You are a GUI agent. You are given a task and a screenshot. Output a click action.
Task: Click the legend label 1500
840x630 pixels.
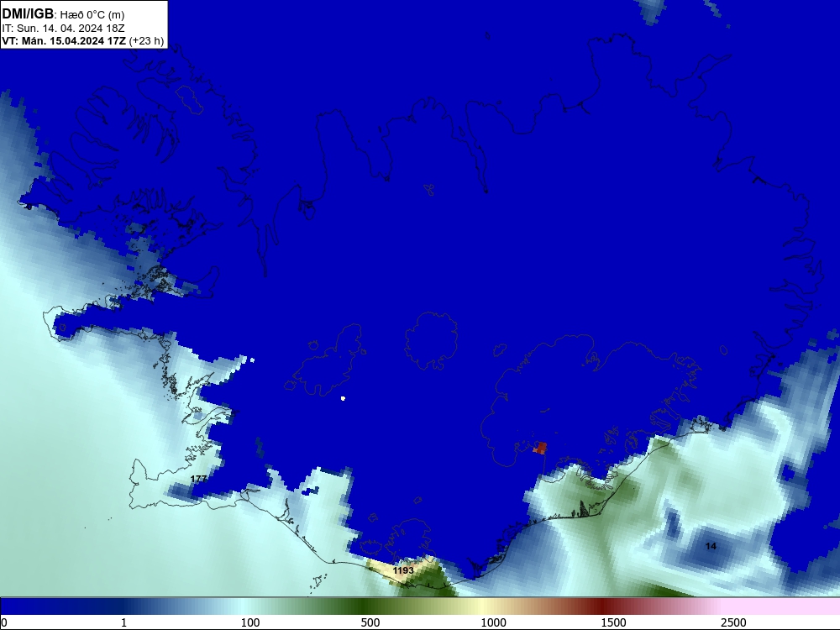click(613, 622)
